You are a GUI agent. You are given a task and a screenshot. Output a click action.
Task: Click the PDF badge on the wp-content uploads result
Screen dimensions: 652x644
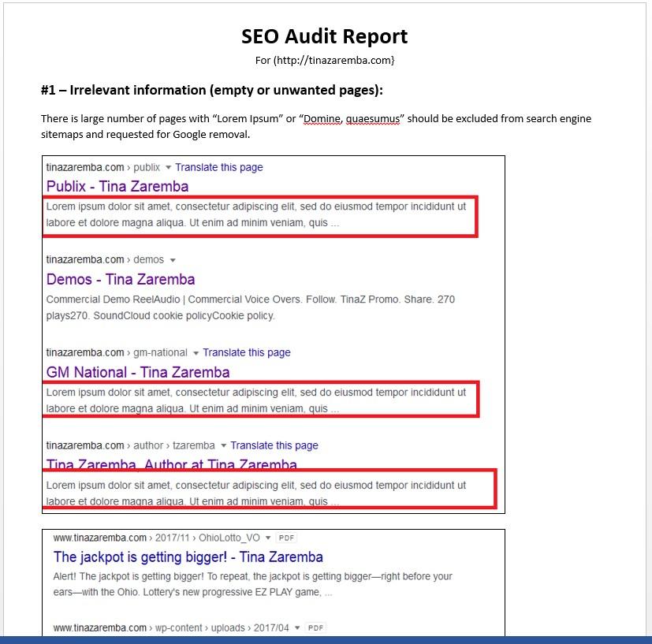[x=315, y=627]
